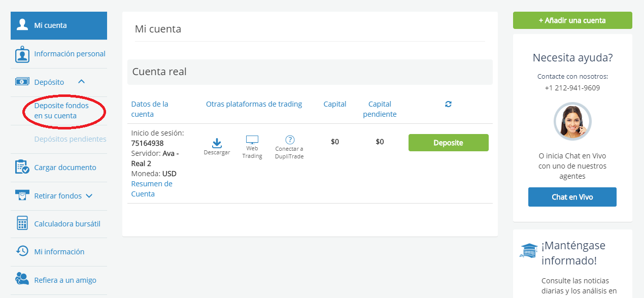Screen dimensions: 644x298
Task: Start a Chat en Vivo session
Action: pyautogui.click(x=572, y=197)
